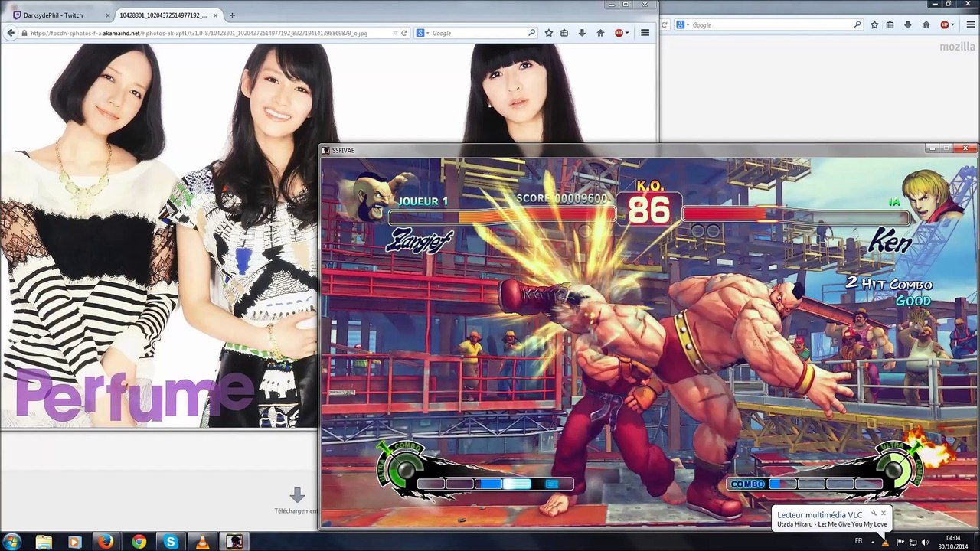Go back in the left Firefox window
The height and width of the screenshot is (551, 980).
[x=11, y=33]
